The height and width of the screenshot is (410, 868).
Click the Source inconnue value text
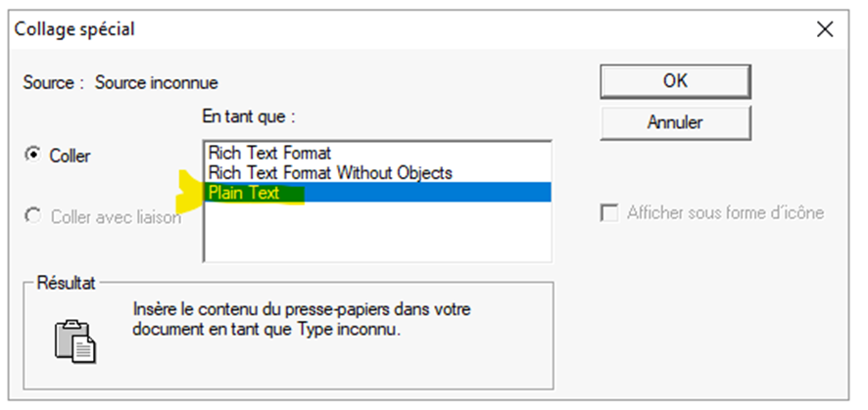pyautogui.click(x=156, y=82)
